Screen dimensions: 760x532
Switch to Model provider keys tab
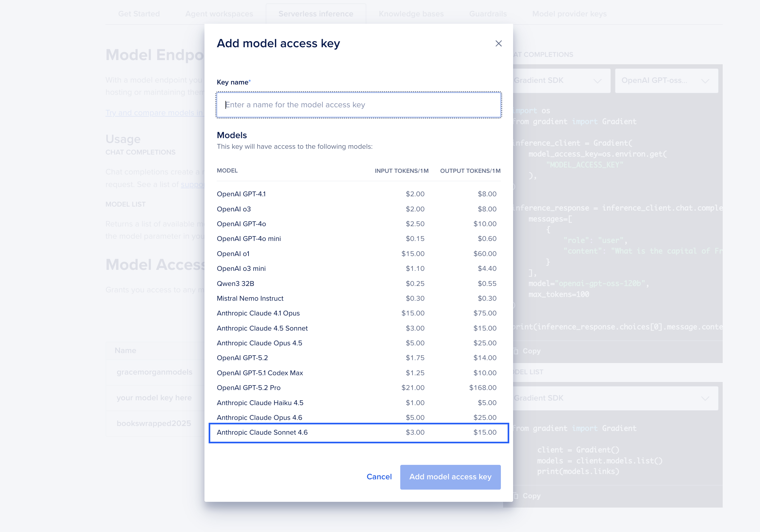[569, 14]
